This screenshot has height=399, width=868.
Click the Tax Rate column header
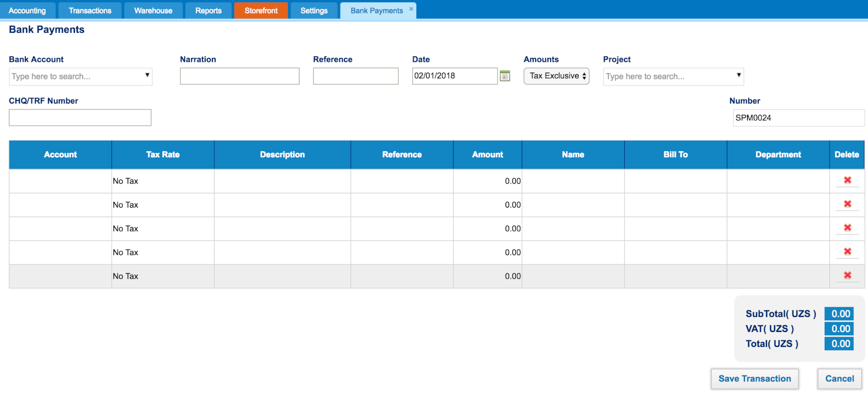coord(163,155)
